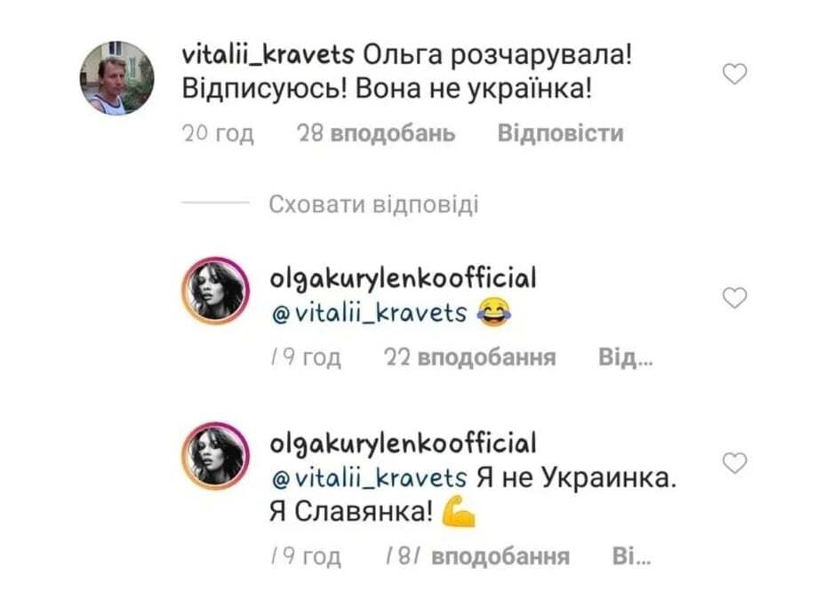
Task: Reply to Славянка comment via truncated "Ві..."
Action: click(x=632, y=556)
